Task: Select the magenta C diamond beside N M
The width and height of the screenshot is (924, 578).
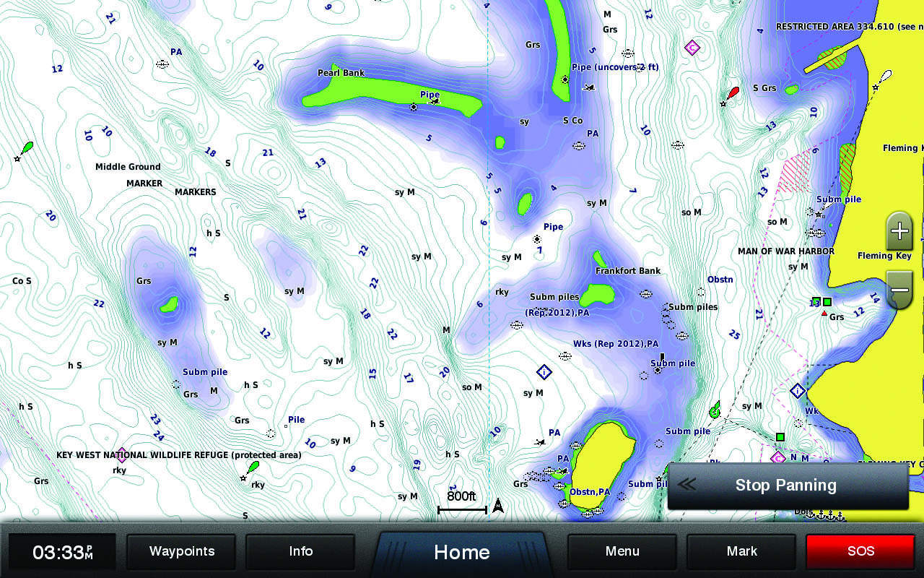Action: pyautogui.click(x=777, y=458)
